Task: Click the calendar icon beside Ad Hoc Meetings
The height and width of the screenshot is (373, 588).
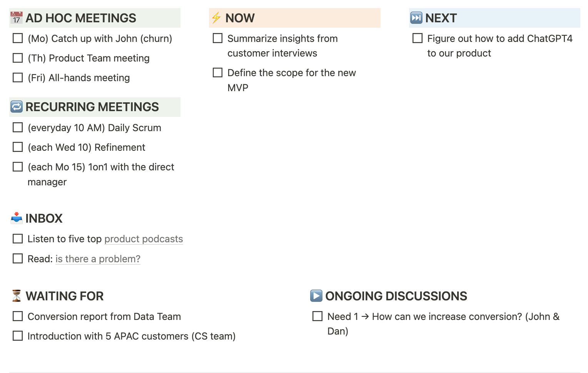Action: click(x=16, y=18)
